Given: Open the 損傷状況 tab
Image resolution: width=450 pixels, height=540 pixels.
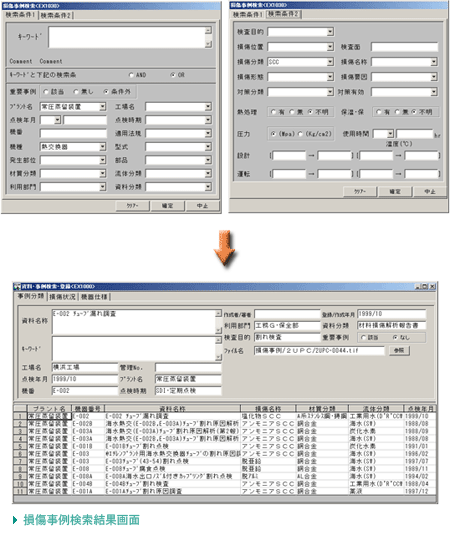Looking at the screenshot, I should tap(62, 297).
